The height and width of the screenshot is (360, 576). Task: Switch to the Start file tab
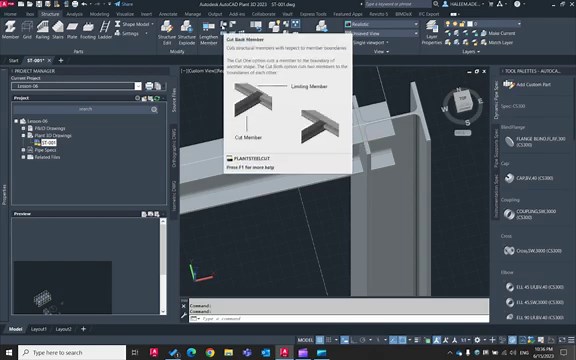coord(13,60)
